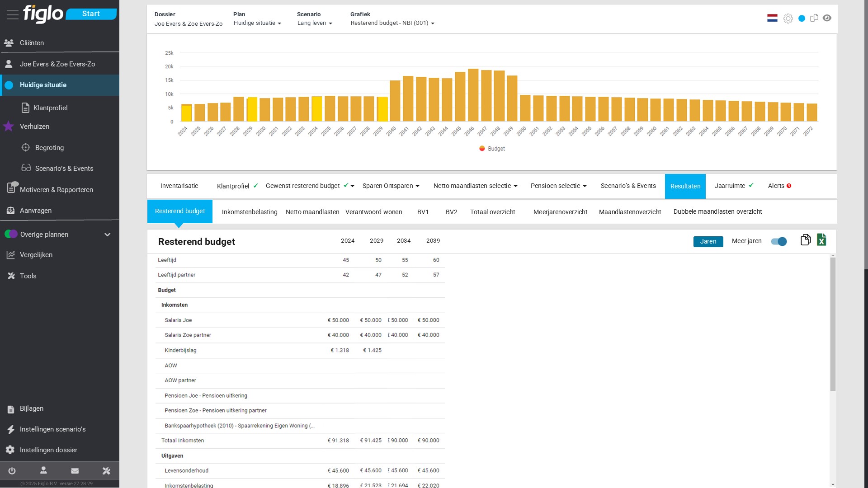Click the wrench tools icon in bottom bar
This screenshot has height=488, width=868.
click(106, 471)
